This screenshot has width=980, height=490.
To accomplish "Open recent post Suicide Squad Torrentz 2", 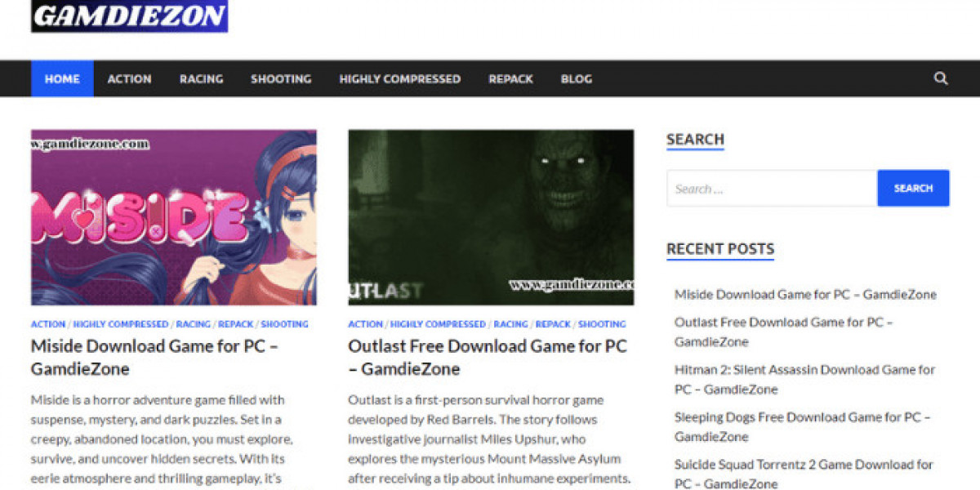I will (x=804, y=474).
